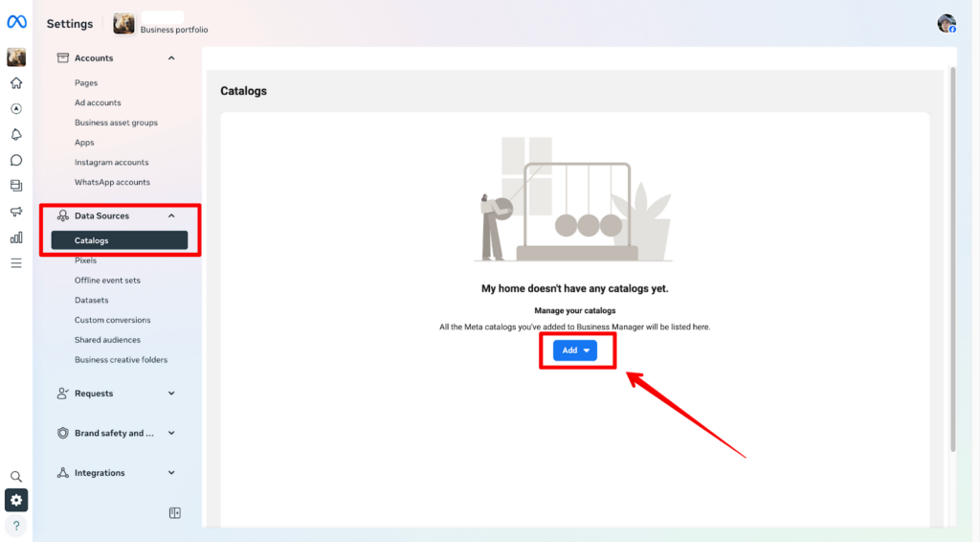Open the Home icon in left rail
The image size is (980, 542).
tap(16, 83)
